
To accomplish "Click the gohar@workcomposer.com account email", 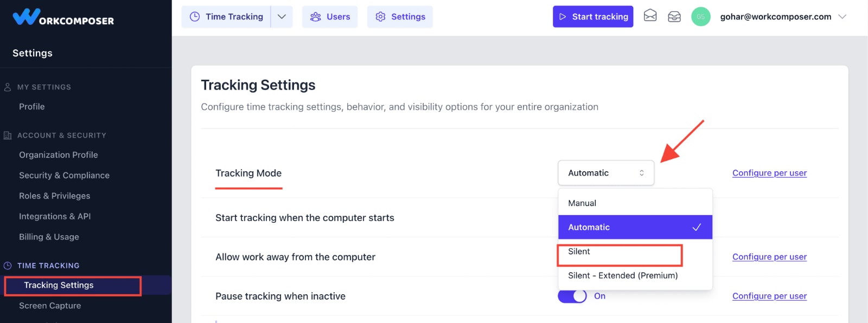I will (x=776, y=17).
